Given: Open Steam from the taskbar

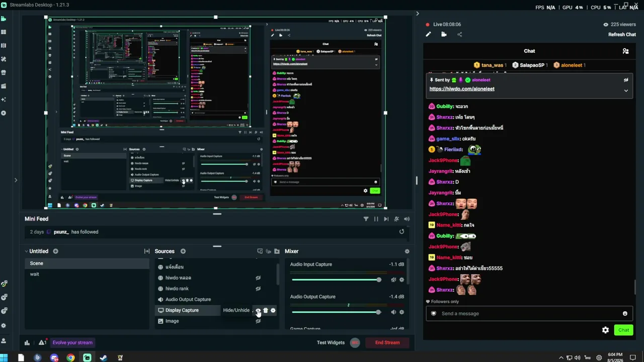Looking at the screenshot, I should [x=103, y=358].
